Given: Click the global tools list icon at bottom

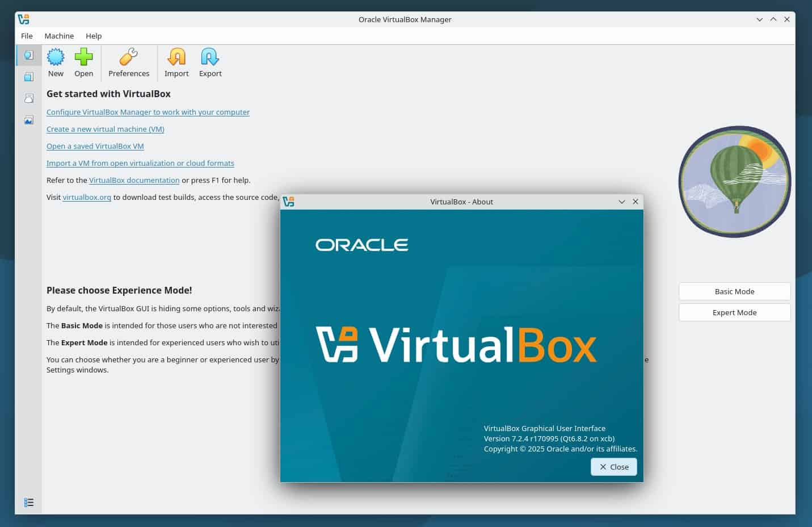Looking at the screenshot, I should (29, 502).
